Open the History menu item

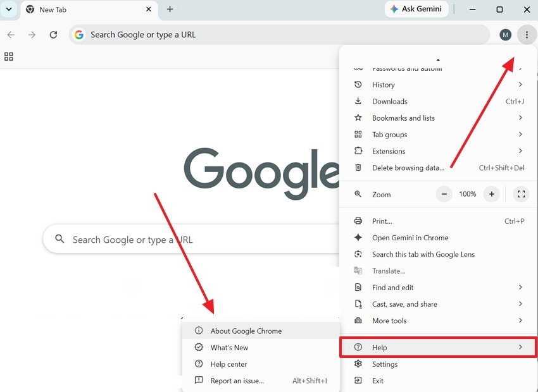click(x=438, y=85)
